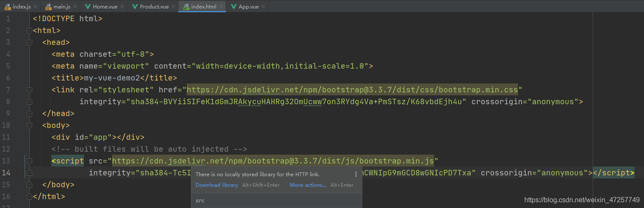Click line number 12 in the gutter
The width and height of the screenshot is (644, 208).
click(x=6, y=149)
